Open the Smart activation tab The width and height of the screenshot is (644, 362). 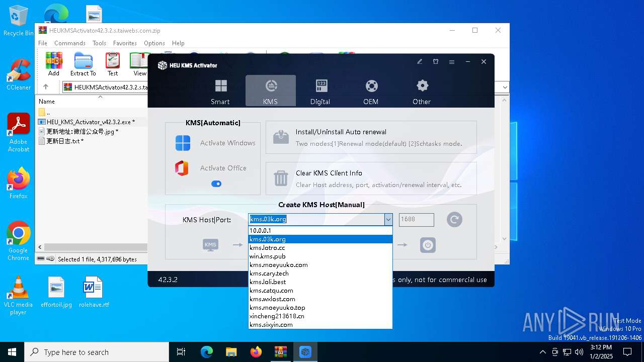220,91
